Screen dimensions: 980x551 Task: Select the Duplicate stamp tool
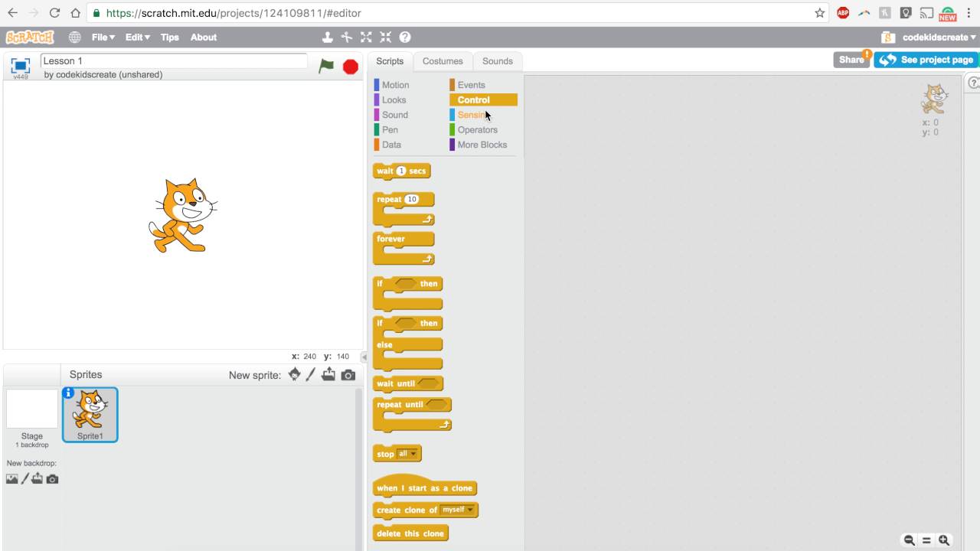point(327,37)
